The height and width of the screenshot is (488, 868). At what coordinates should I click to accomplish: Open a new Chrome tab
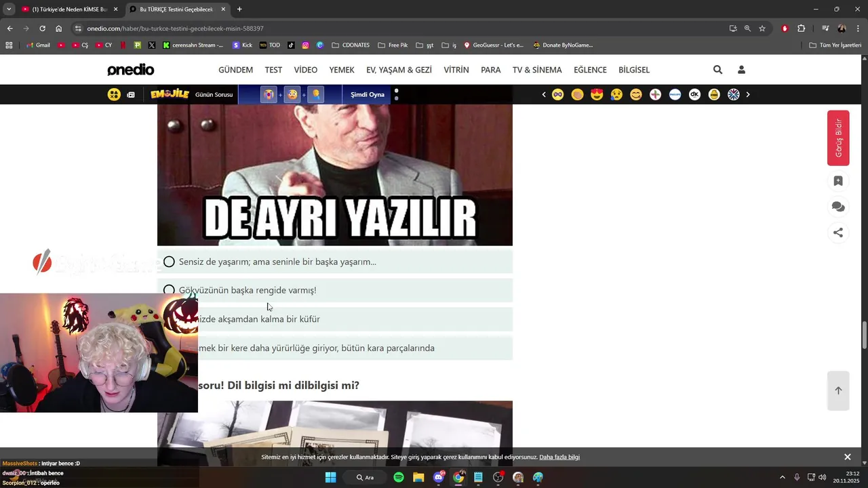click(x=239, y=9)
